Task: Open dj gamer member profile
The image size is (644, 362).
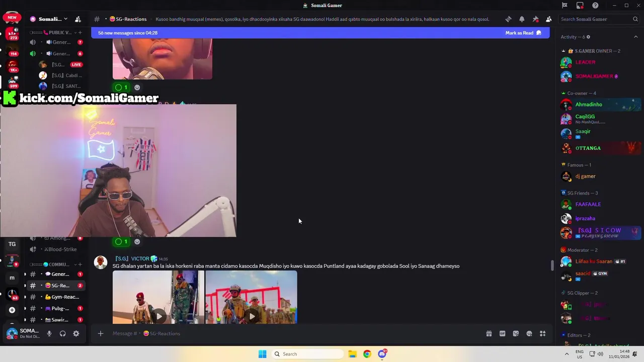Action: click(600, 176)
